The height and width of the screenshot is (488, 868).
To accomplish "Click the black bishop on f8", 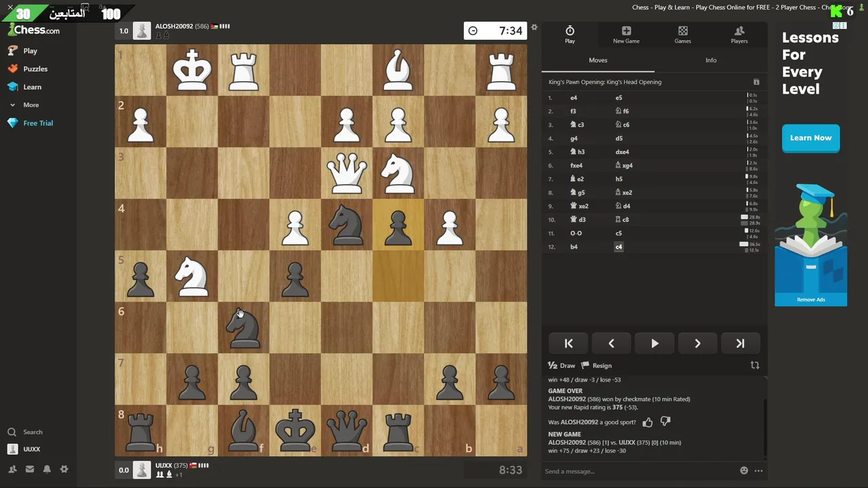I will click(243, 430).
